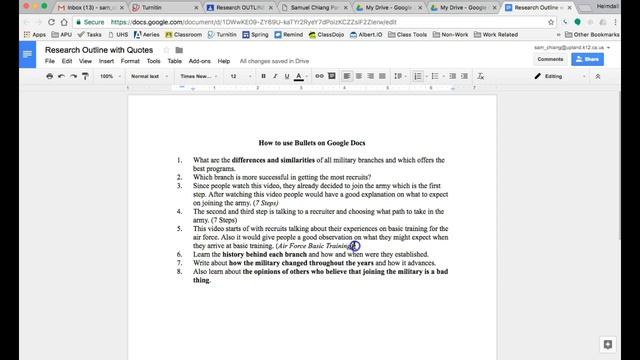Expand the numbered list style arrow

click(427, 76)
